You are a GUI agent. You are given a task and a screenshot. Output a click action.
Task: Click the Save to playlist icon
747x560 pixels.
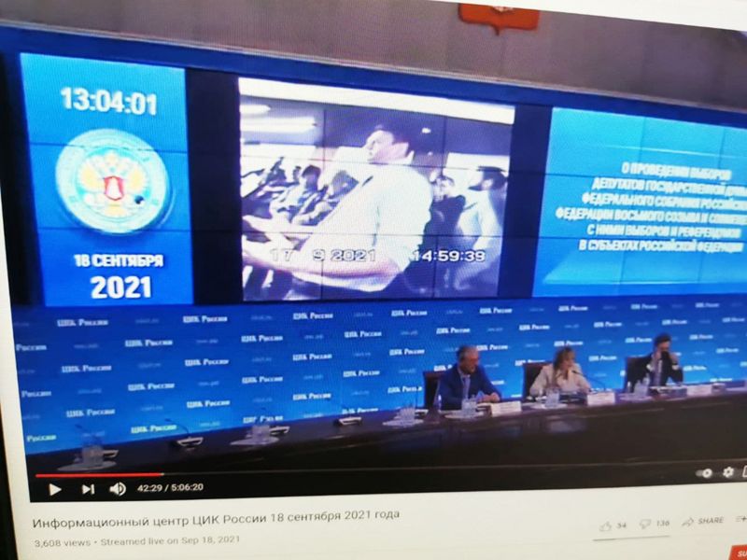tap(741, 519)
